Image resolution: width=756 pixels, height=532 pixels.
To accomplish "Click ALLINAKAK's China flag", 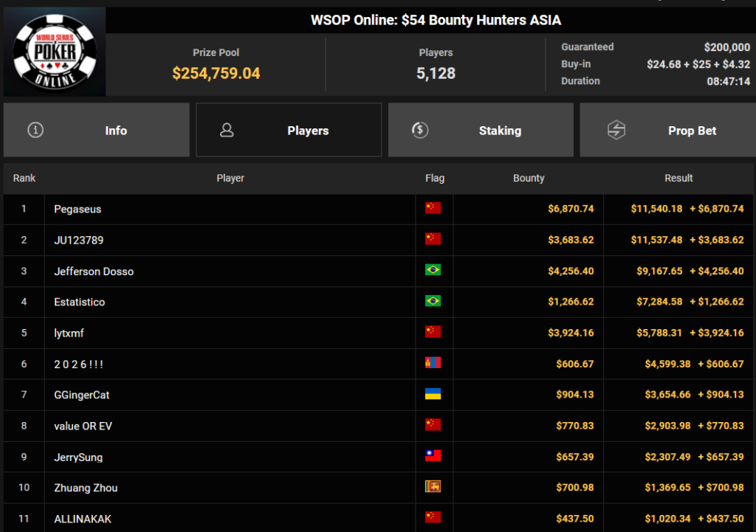I will point(433,517).
